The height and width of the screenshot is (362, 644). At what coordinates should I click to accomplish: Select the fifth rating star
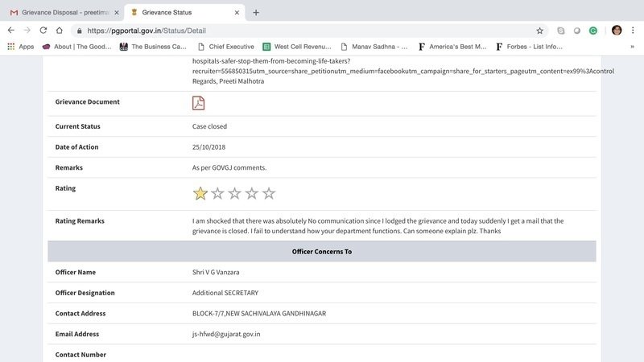tap(269, 193)
